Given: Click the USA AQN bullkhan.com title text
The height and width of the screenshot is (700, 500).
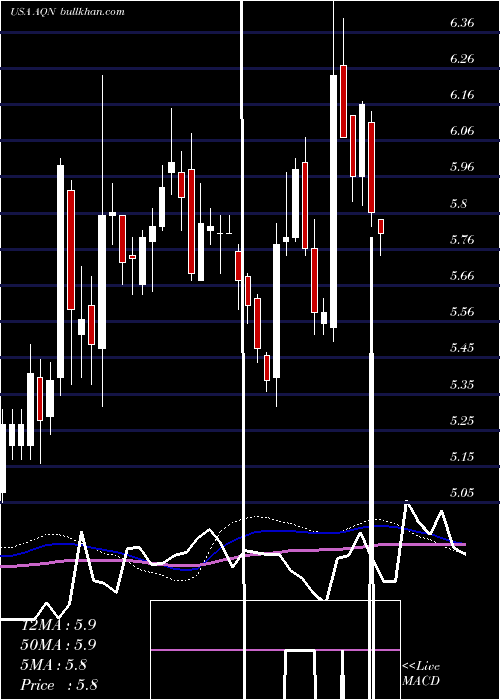Looking at the screenshot, I should [x=67, y=12].
